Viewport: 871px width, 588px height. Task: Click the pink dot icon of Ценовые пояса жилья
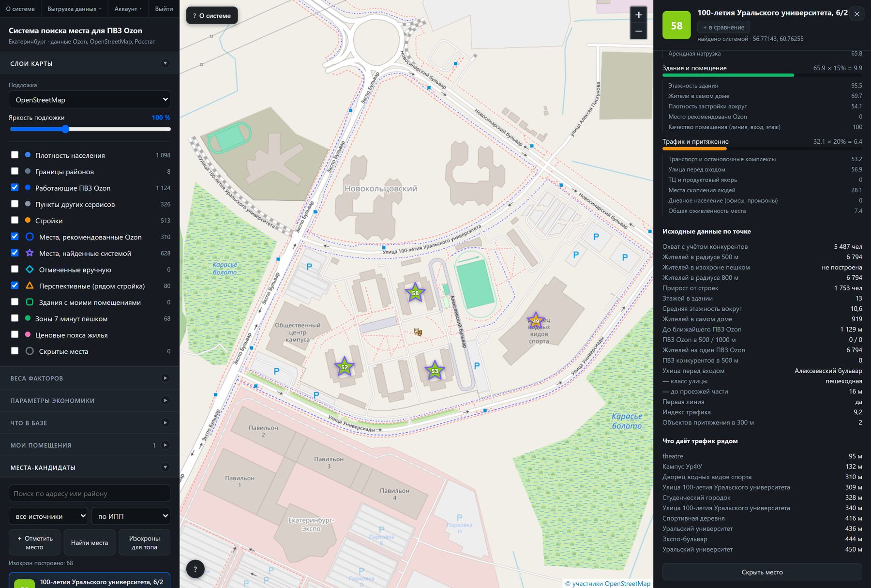pyautogui.click(x=28, y=335)
